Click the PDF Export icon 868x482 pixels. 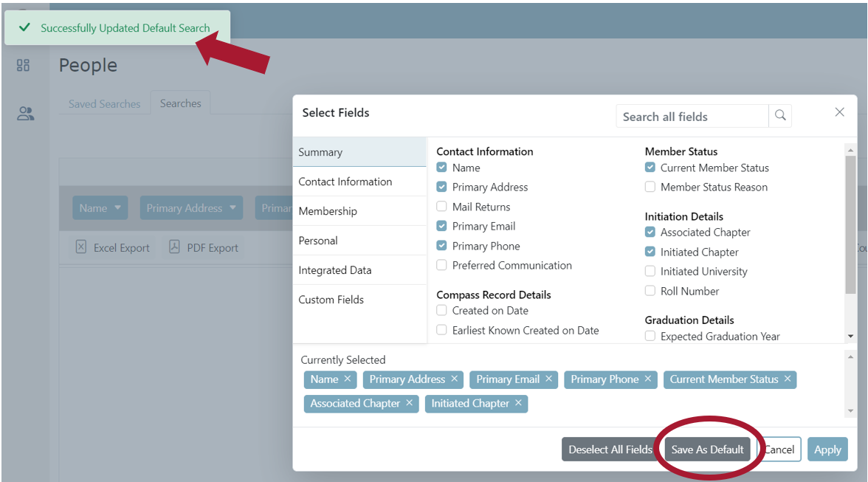tap(174, 247)
